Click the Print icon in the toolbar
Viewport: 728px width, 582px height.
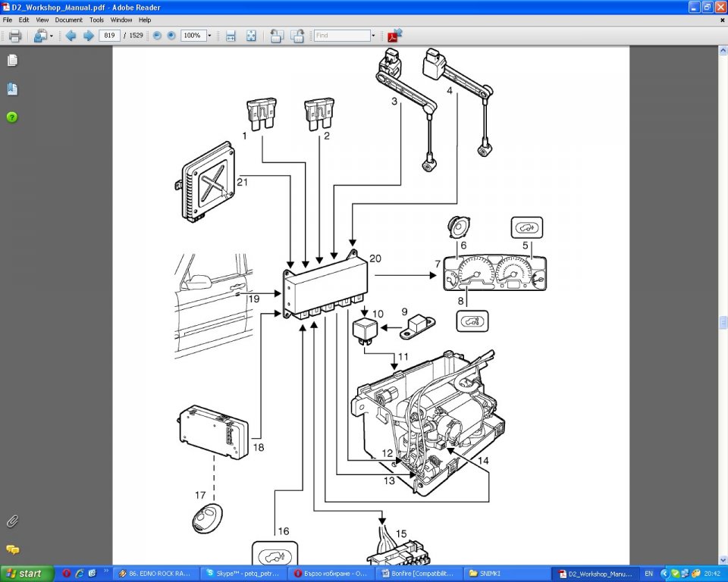coord(14,36)
